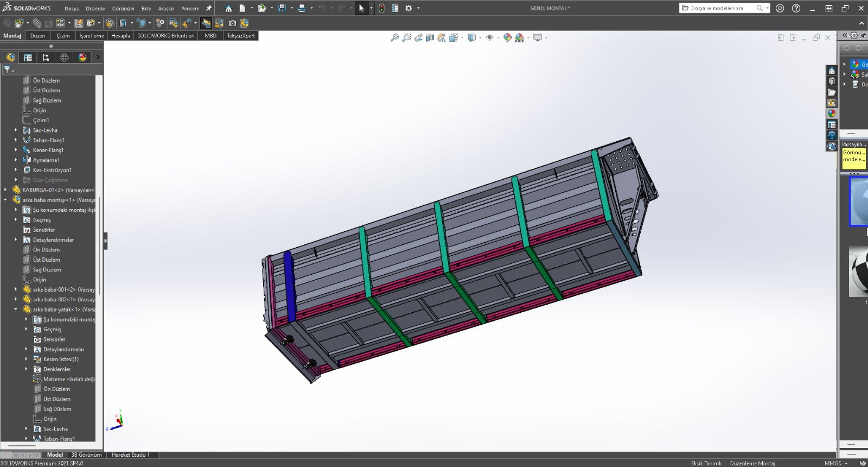Select the checker pattern sphere thumbnail
The image size is (868, 467).
(x=859, y=272)
